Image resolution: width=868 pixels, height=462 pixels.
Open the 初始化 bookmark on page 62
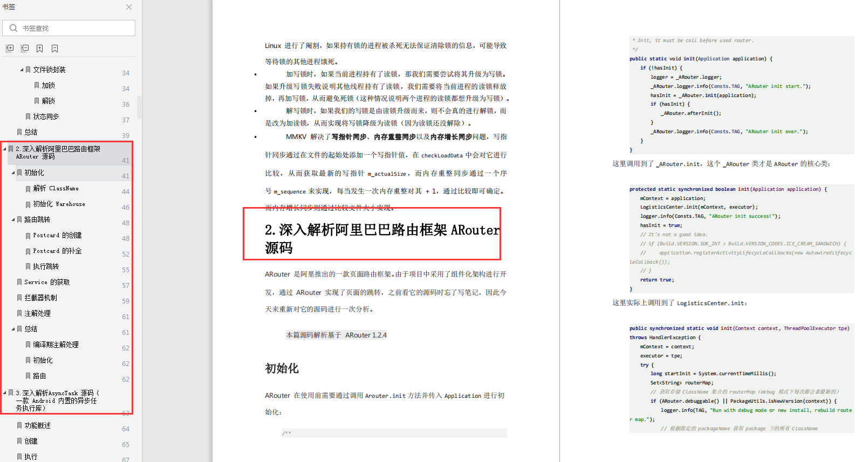pyautogui.click(x=43, y=360)
